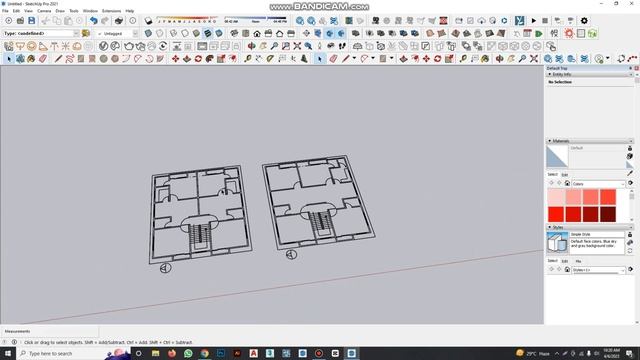640x360 pixels.
Task: Open the Window menu
Action: tap(90, 11)
